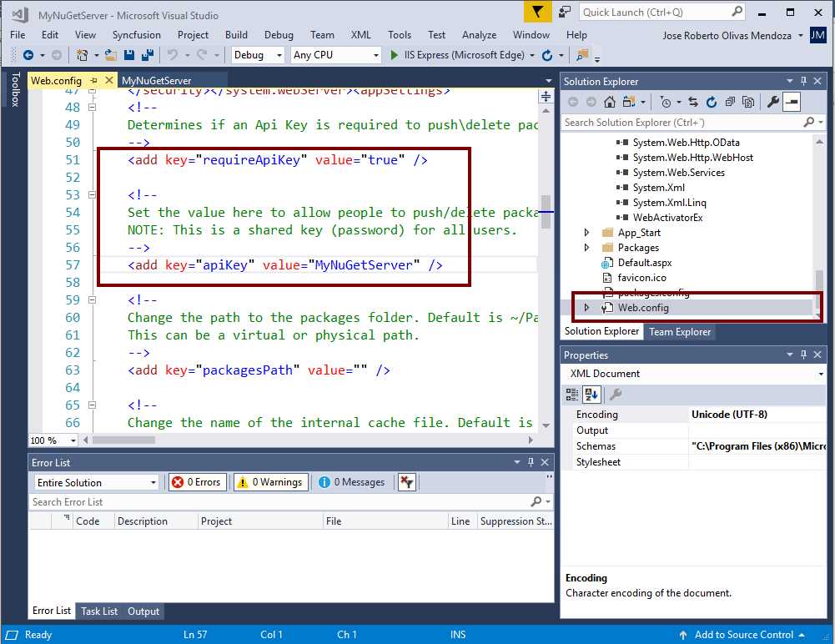
Task: Refresh Solution Explorer with the blue arrow icon
Action: click(712, 102)
